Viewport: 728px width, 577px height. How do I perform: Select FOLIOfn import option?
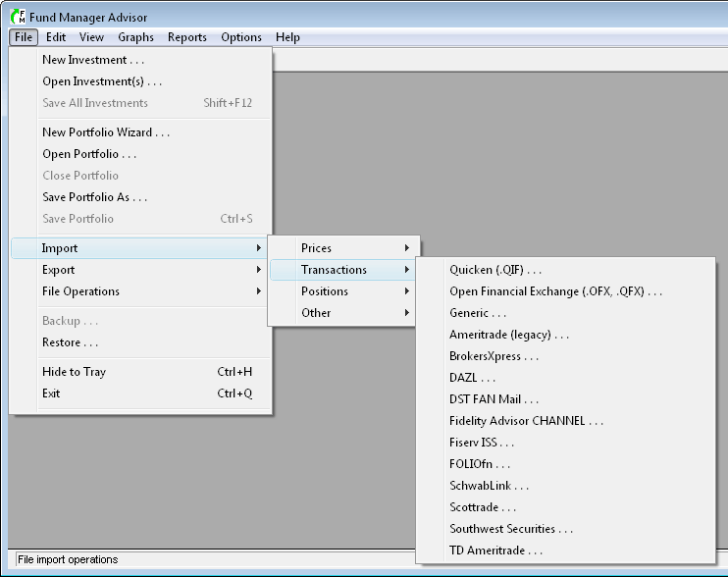[x=565, y=464]
